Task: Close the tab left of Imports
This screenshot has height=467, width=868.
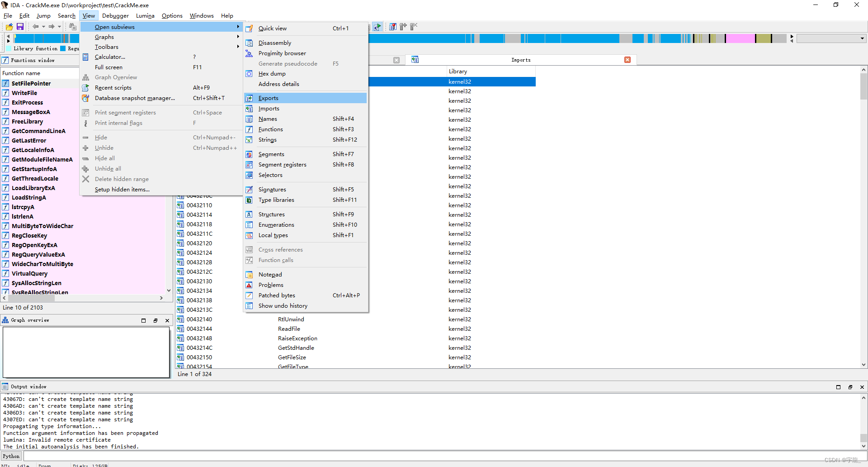Action: click(396, 60)
